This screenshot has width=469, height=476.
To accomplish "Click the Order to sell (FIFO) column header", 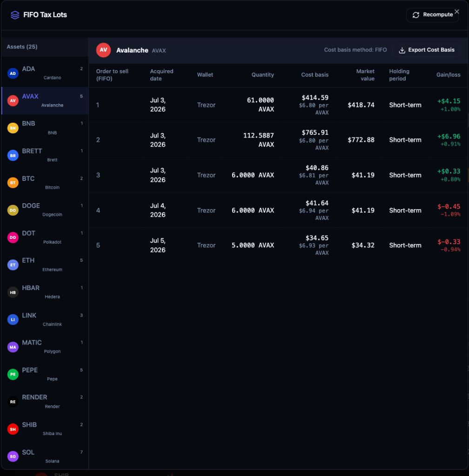I will (112, 75).
